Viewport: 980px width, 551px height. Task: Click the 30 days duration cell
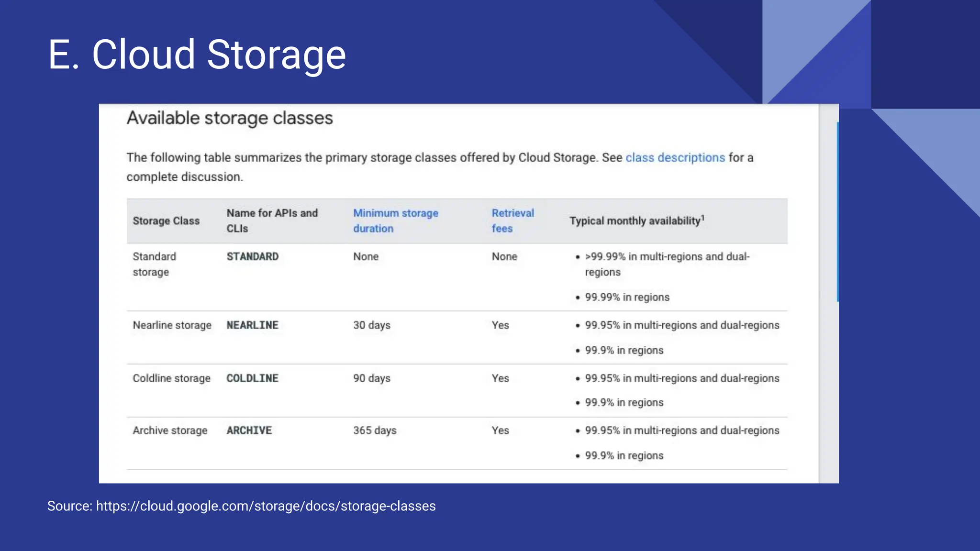point(372,325)
